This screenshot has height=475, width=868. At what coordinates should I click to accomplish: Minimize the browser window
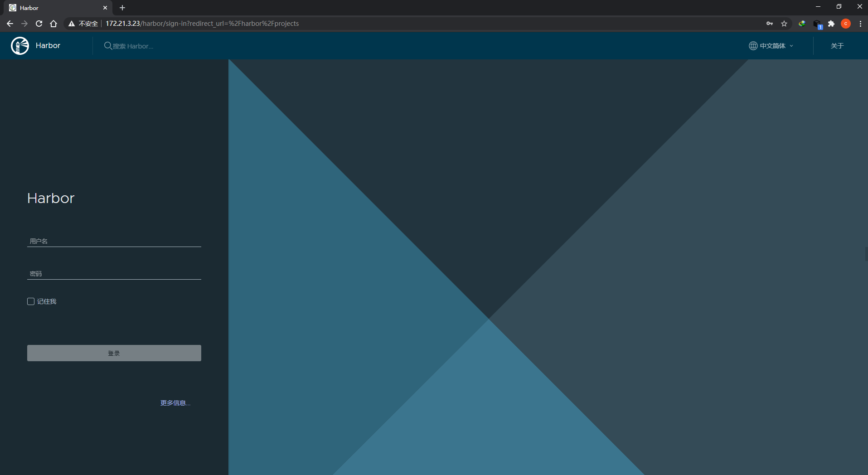(818, 6)
